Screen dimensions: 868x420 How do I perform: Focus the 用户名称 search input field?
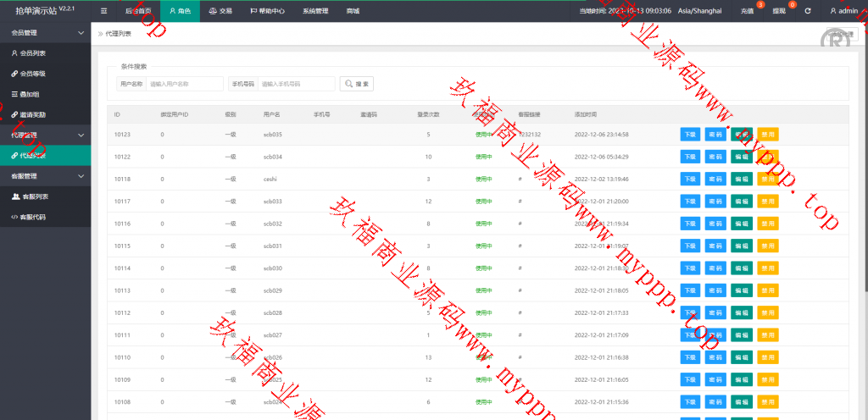click(x=185, y=84)
